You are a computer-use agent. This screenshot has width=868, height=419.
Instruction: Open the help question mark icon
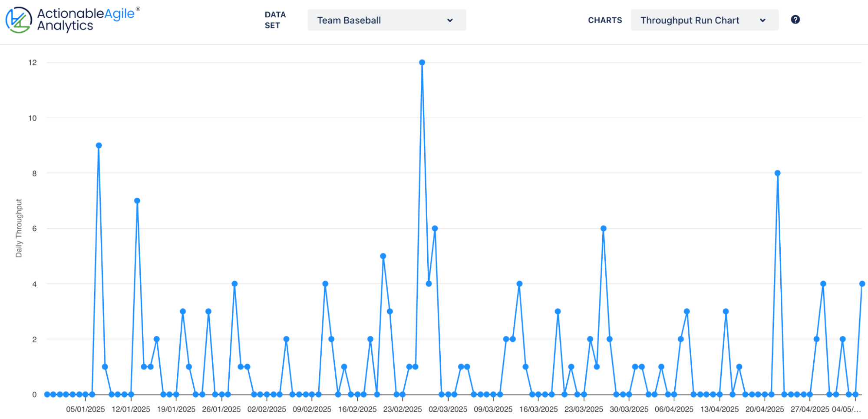pyautogui.click(x=795, y=20)
